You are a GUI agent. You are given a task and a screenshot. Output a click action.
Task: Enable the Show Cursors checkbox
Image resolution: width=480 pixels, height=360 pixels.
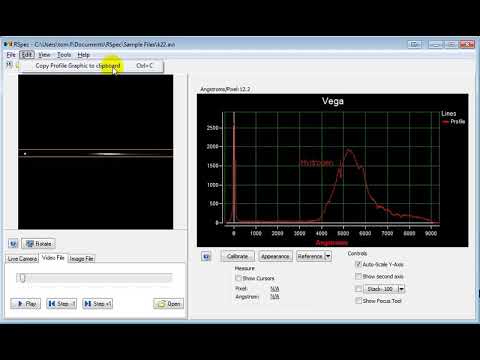tap(238, 278)
